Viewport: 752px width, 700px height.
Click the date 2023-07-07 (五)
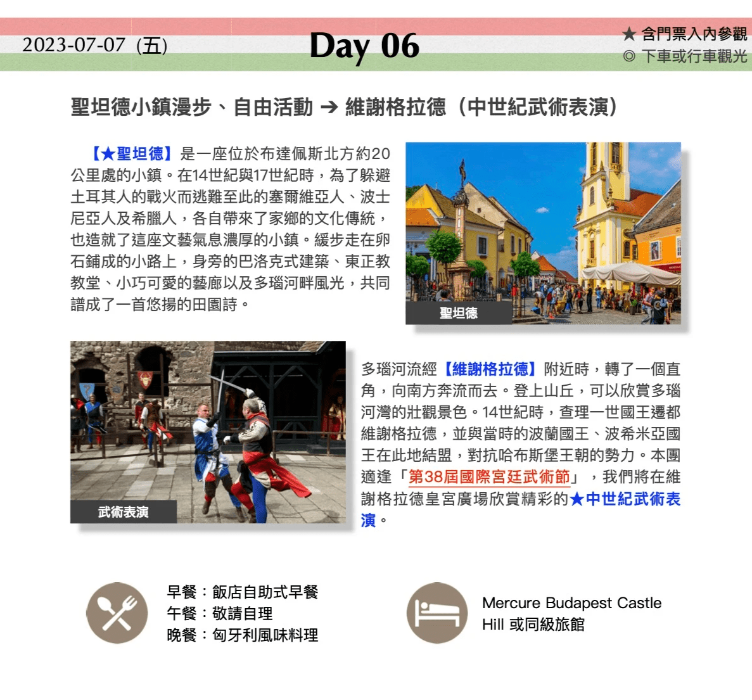pyautogui.click(x=94, y=46)
